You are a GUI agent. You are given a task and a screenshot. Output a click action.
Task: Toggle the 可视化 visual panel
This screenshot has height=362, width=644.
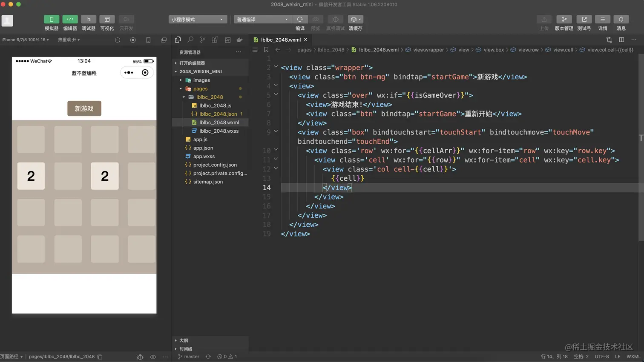click(107, 19)
